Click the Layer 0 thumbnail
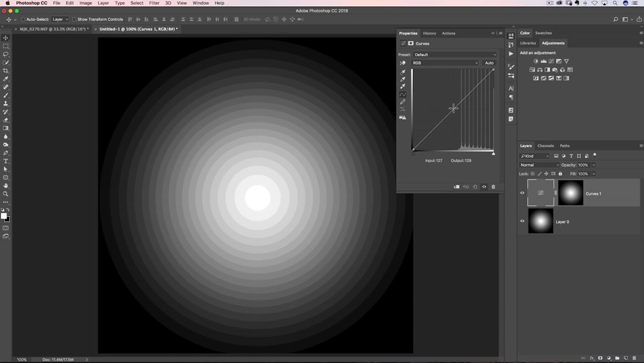Viewport: 644px width, 363px height. click(540, 221)
